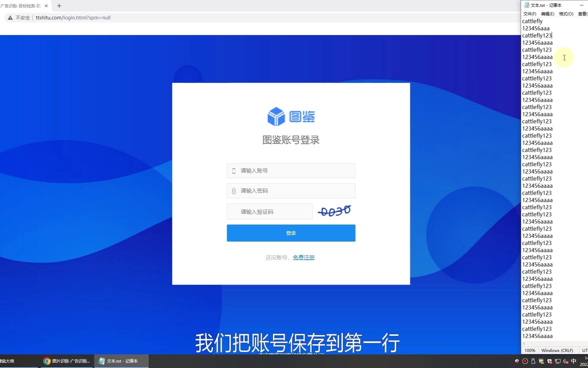The height and width of the screenshot is (368, 588).
Task: Close the 广告识别 browser tab
Action: click(46, 6)
